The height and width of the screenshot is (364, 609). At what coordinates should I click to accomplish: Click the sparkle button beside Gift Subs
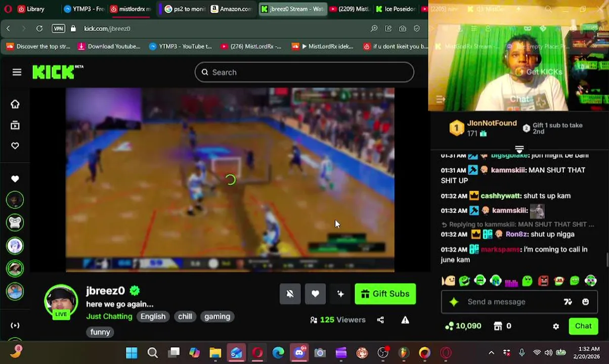(x=340, y=294)
